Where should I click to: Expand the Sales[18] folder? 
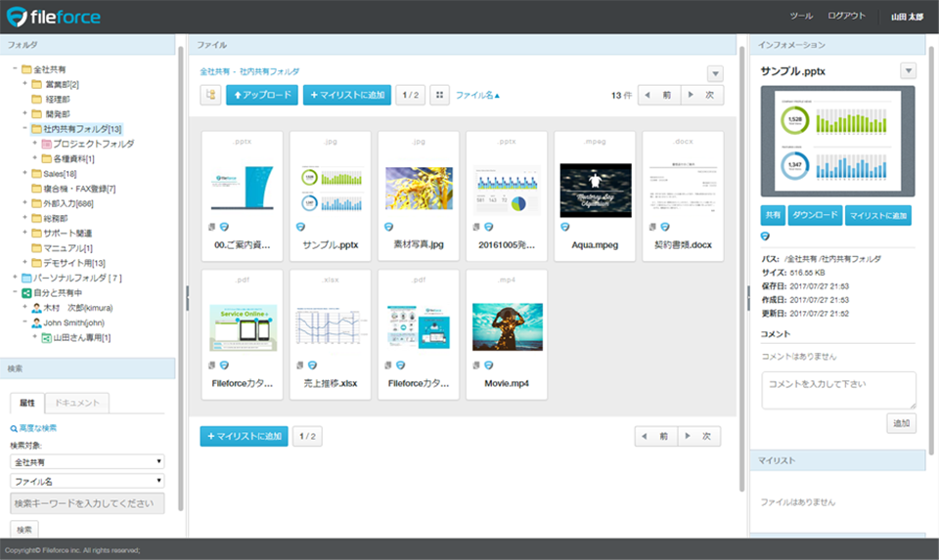tap(25, 173)
